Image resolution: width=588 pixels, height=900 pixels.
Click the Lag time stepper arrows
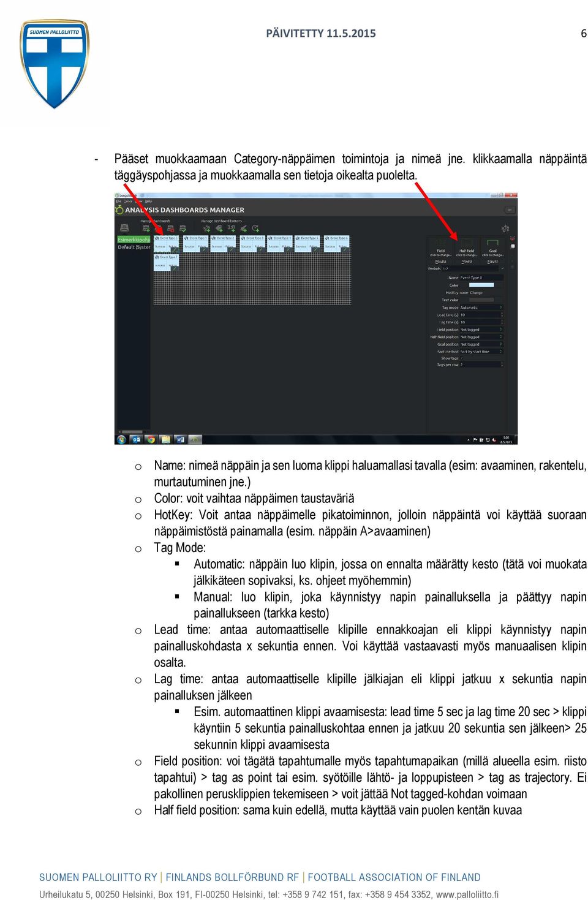click(x=502, y=322)
